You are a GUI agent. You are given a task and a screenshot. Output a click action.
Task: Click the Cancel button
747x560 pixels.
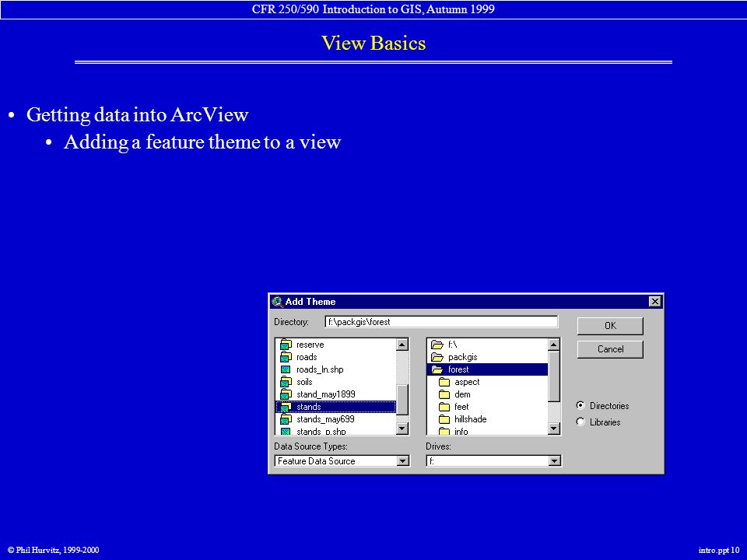[x=610, y=349]
